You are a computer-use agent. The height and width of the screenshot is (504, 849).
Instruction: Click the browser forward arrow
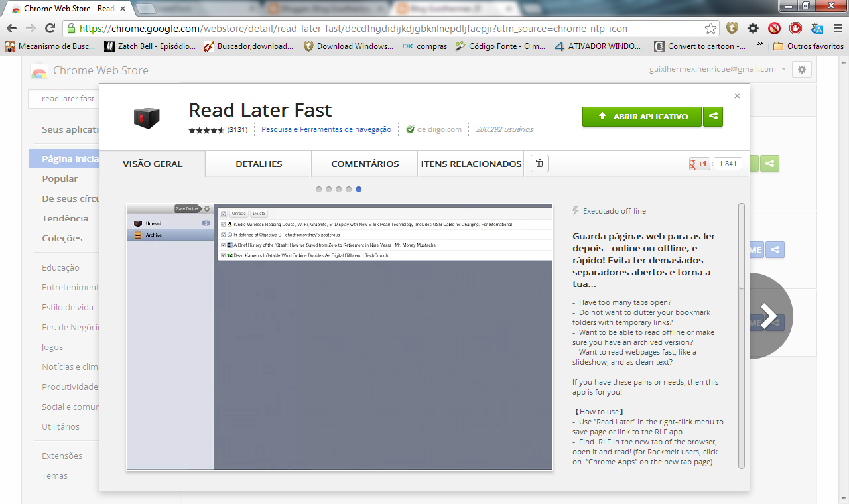[x=31, y=29]
